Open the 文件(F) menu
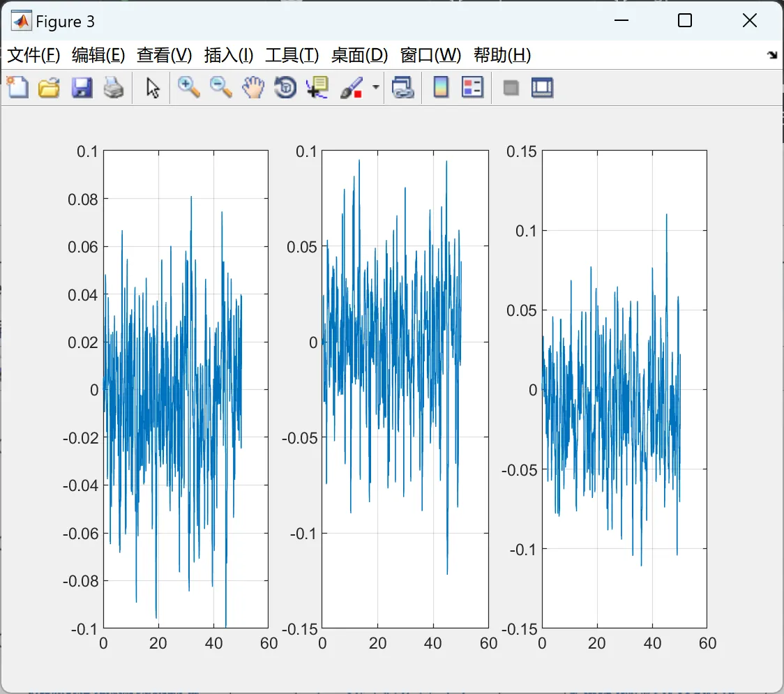 click(x=33, y=55)
